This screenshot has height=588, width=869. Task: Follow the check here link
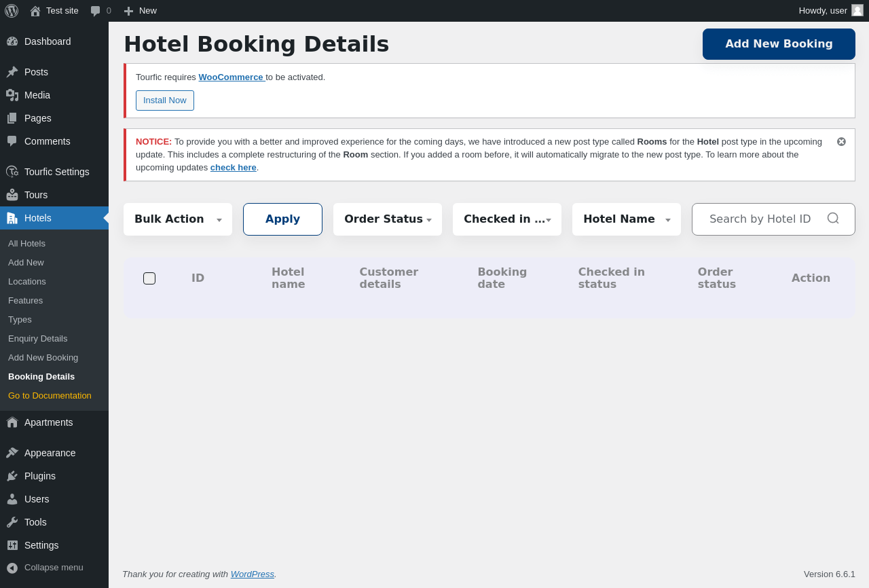coord(233,167)
